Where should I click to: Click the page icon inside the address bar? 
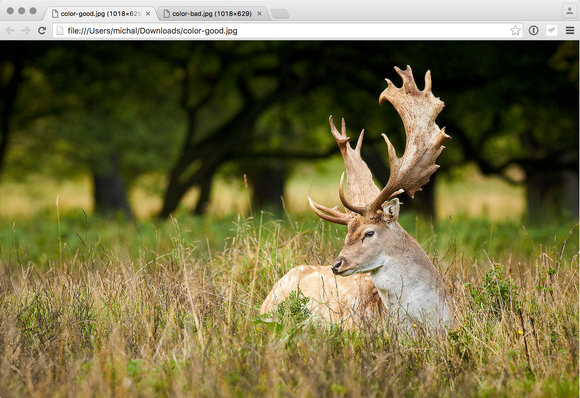(x=60, y=31)
